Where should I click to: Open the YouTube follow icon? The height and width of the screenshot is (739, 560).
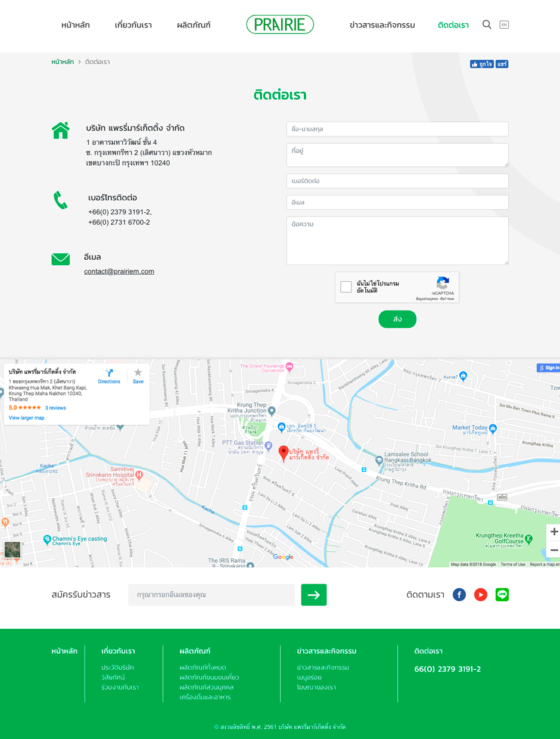(481, 595)
